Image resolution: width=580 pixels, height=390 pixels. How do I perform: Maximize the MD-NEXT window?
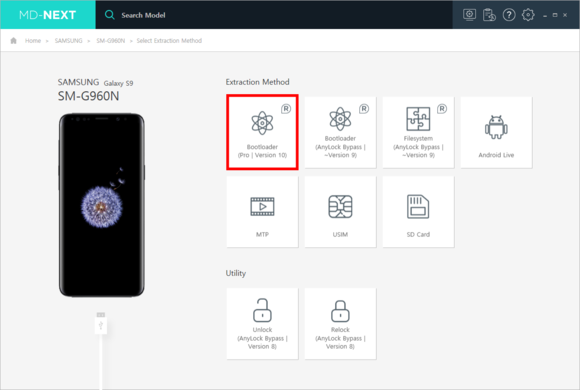[x=555, y=15]
